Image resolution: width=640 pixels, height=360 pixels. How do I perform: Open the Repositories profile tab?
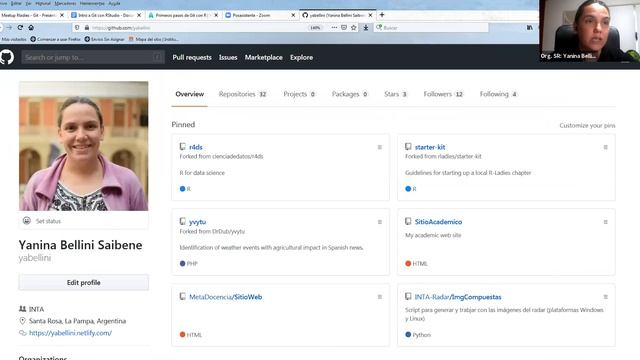pos(242,94)
